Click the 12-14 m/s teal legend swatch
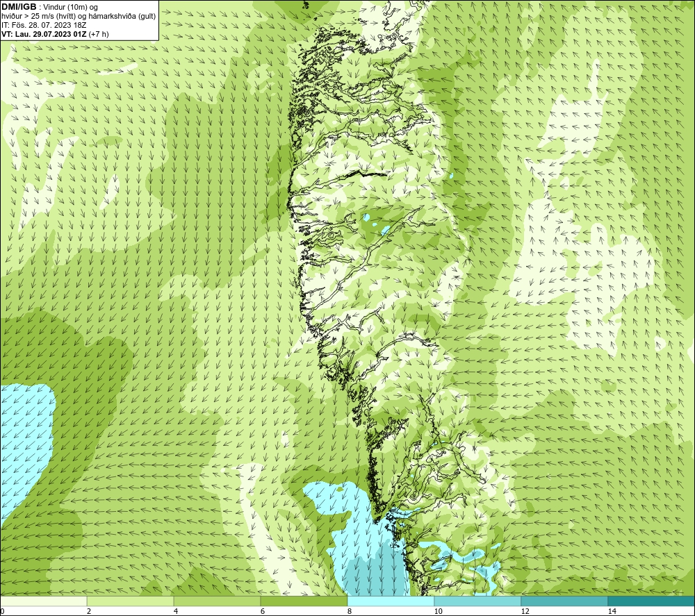 pos(564,601)
